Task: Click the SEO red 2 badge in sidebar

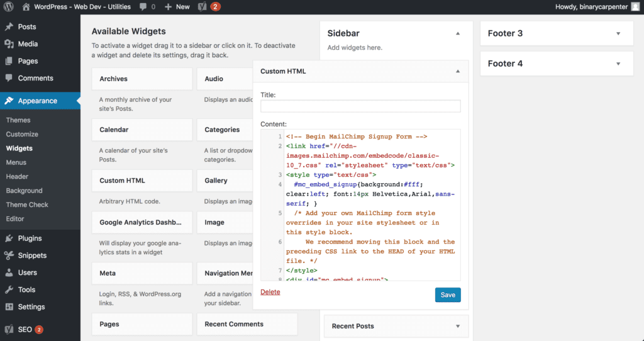Action: (x=39, y=330)
